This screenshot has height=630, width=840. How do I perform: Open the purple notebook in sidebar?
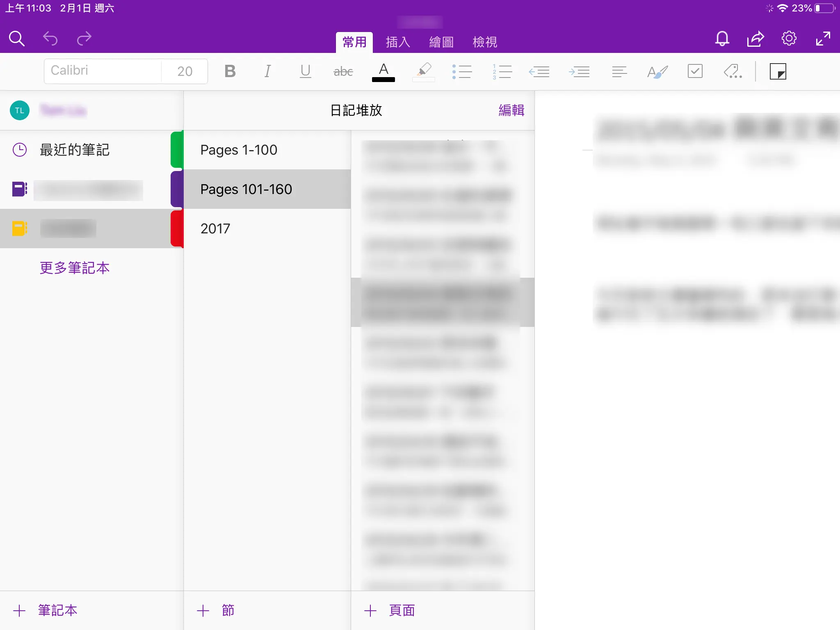pos(85,189)
